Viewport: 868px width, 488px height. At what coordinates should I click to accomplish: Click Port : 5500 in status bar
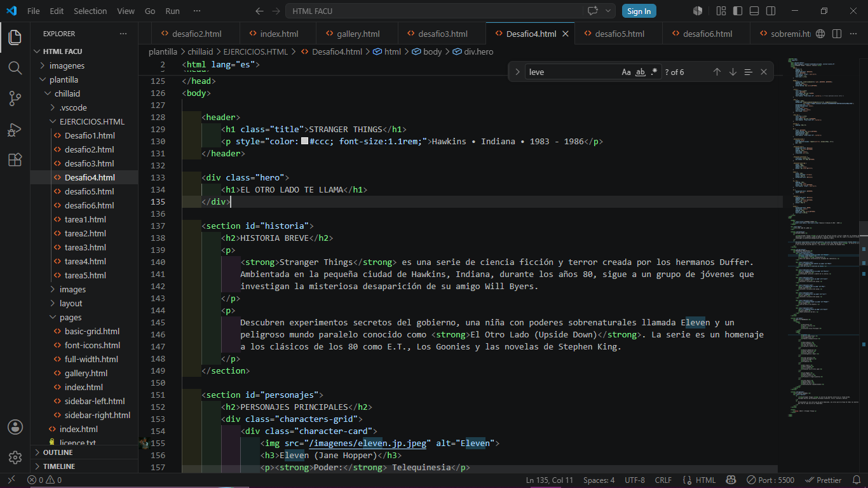click(771, 480)
